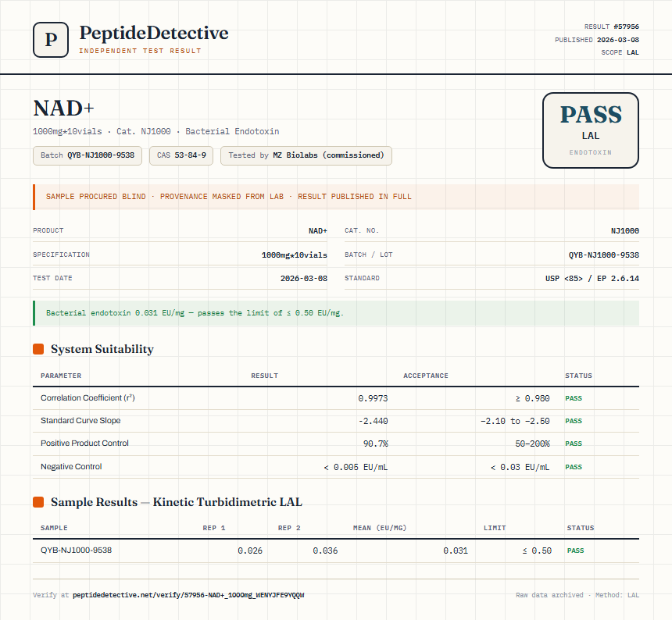
Task: Select the acceptance value ≥ 0.980
Action: click(532, 398)
